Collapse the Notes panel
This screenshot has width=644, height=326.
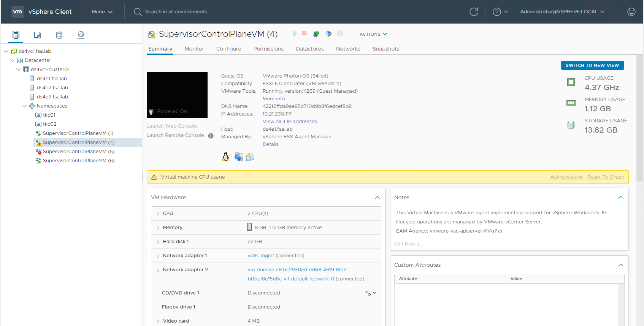621,198
